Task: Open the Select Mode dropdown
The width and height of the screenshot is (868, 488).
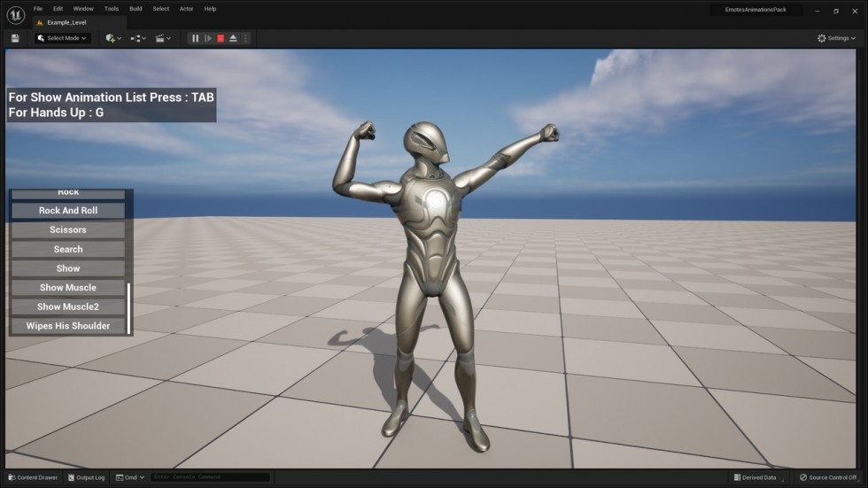Action: [63, 38]
